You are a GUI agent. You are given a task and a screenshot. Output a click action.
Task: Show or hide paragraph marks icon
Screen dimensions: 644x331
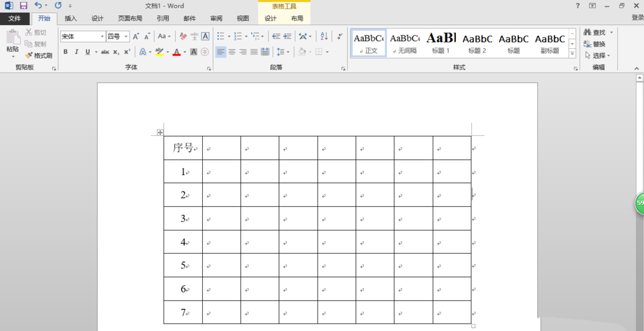pos(339,37)
